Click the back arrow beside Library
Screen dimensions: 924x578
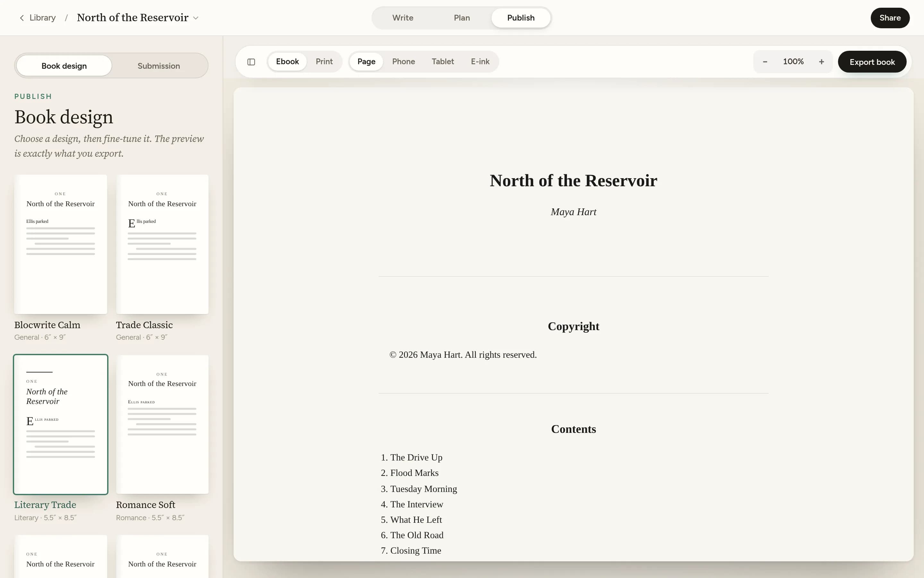point(22,18)
